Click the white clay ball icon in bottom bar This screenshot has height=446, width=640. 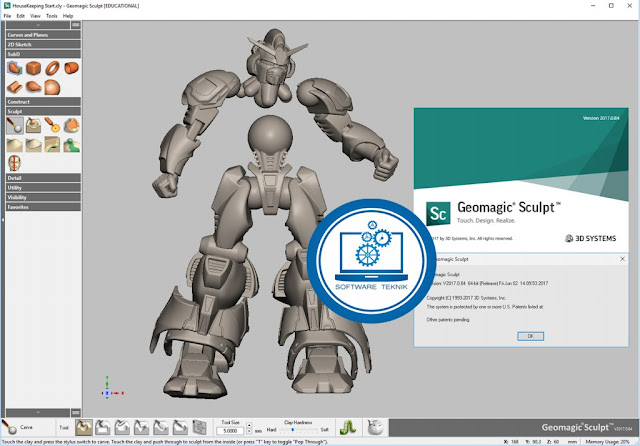coord(375,427)
